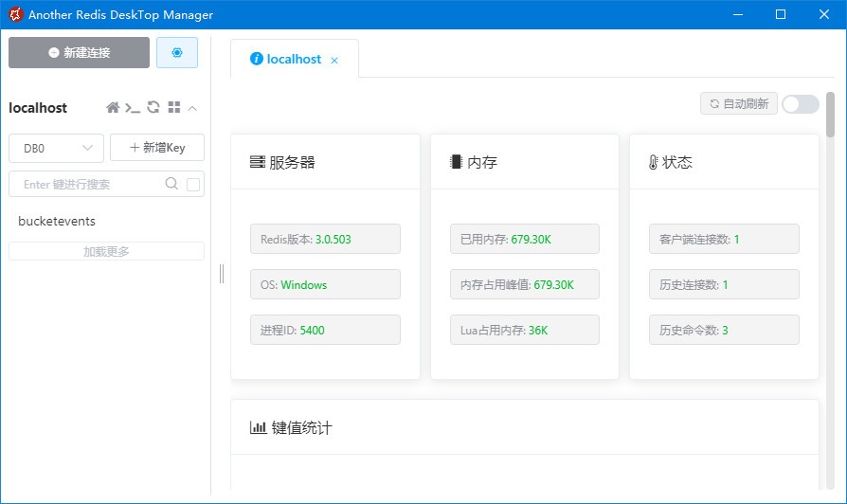The width and height of the screenshot is (847, 504).
Task: Click the 自动刷新 auto refresh label
Action: (739, 103)
